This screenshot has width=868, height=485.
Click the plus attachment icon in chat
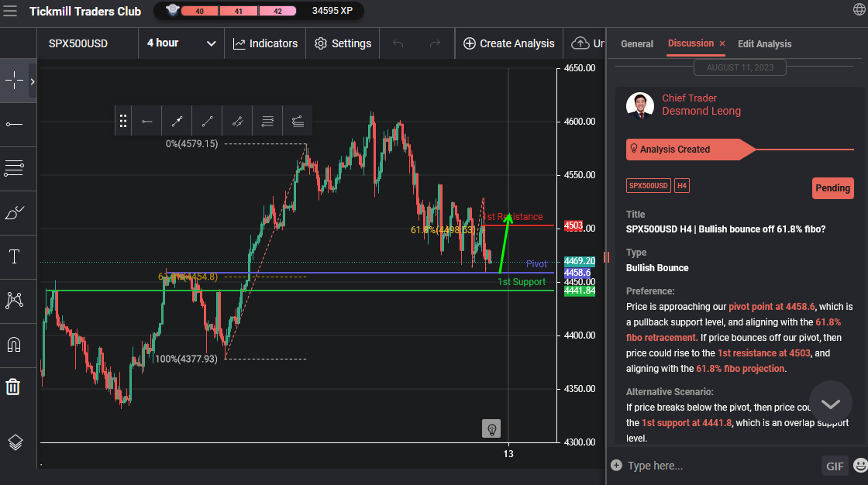click(x=616, y=465)
